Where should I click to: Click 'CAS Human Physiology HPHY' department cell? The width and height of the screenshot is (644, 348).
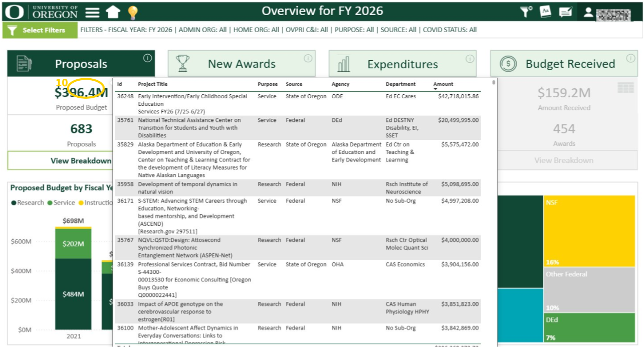[x=407, y=308]
